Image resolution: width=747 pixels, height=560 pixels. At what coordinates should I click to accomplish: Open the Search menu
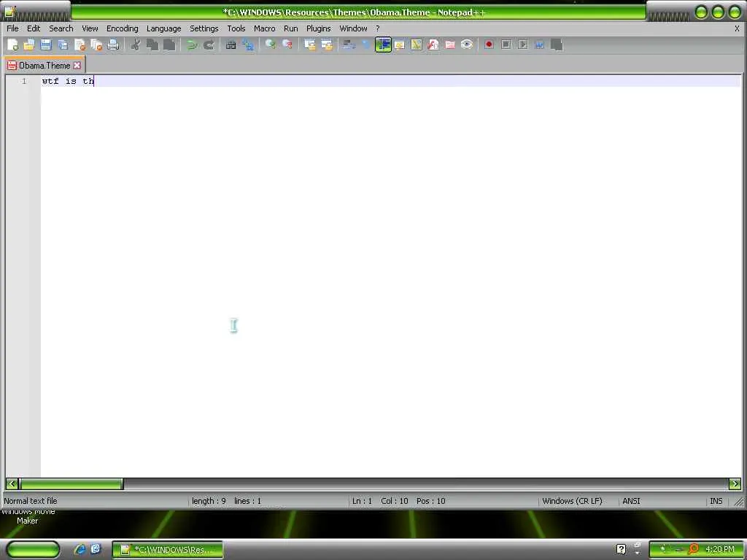[x=61, y=28]
